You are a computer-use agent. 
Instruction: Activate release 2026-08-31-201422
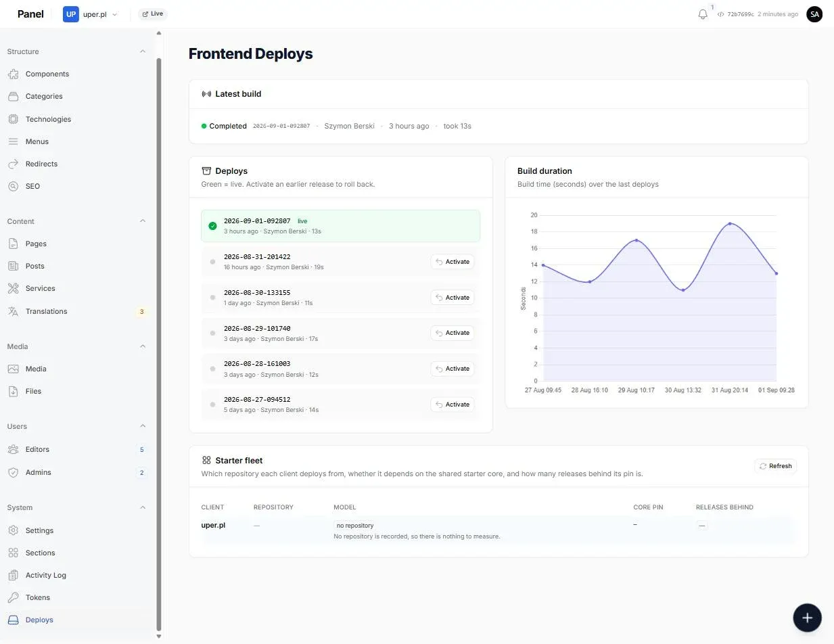pyautogui.click(x=453, y=262)
